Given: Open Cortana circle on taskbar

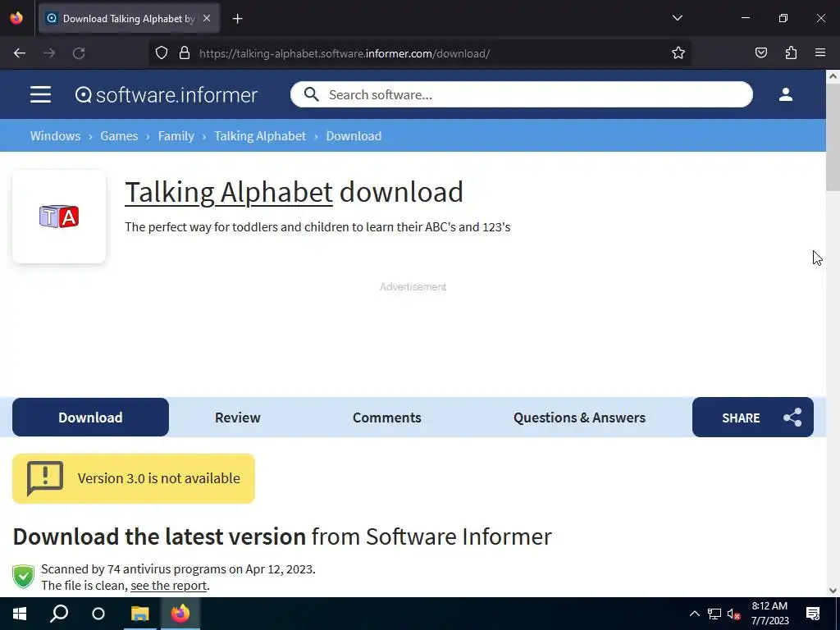Looking at the screenshot, I should 98,614.
